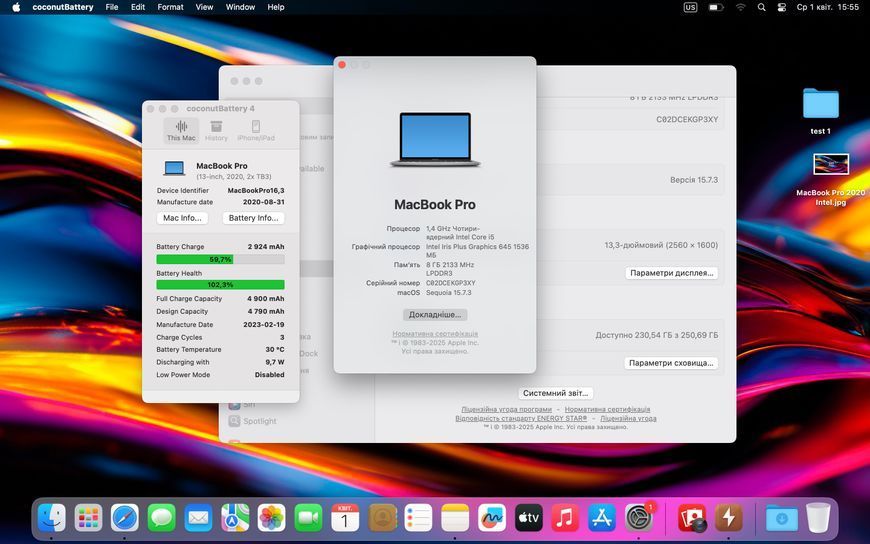Open Messages app in the Dock
The height and width of the screenshot is (544, 870).
coord(161,518)
